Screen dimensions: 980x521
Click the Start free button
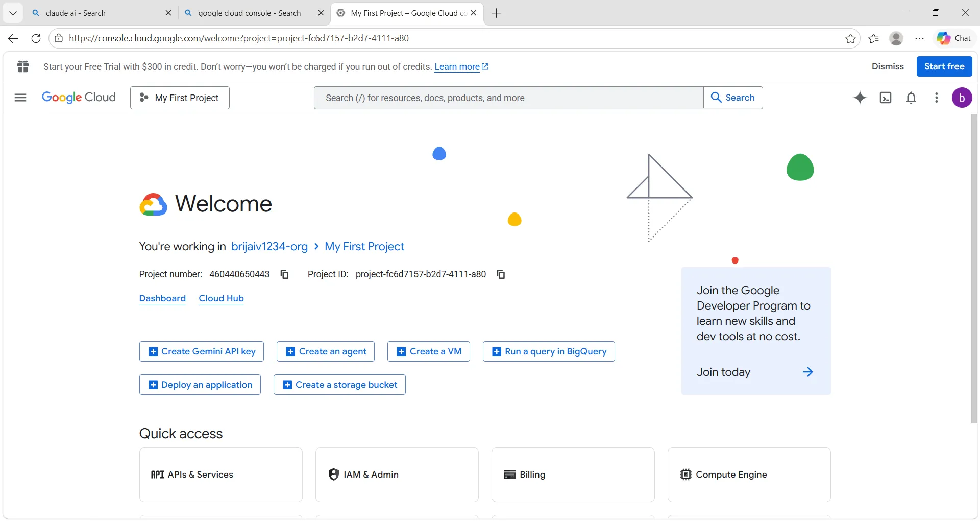(x=944, y=66)
